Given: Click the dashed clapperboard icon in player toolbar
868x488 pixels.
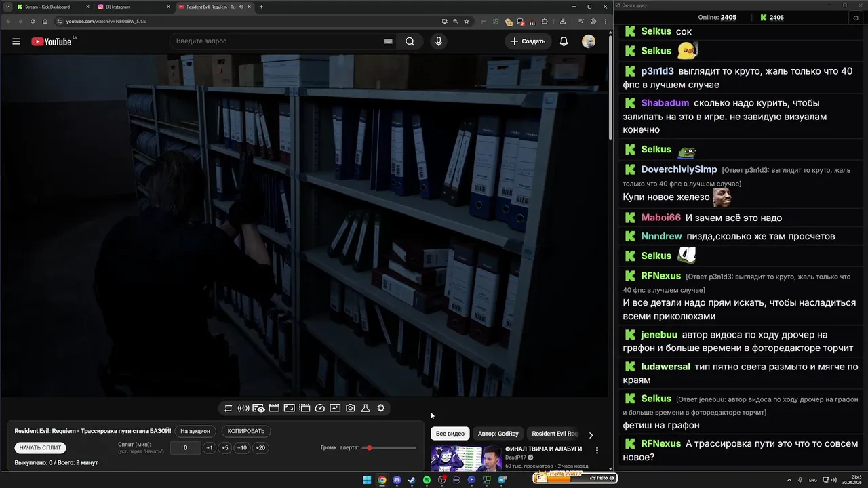Looking at the screenshot, I should click(x=304, y=408).
